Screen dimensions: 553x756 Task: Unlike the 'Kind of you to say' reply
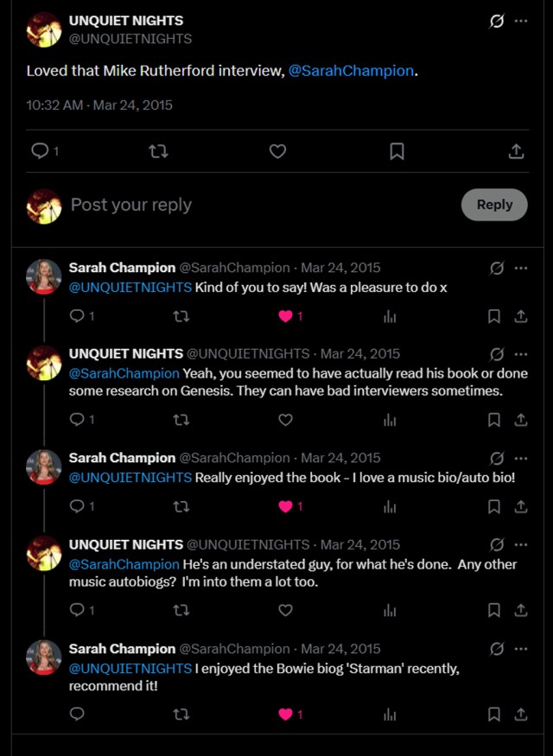click(x=285, y=316)
